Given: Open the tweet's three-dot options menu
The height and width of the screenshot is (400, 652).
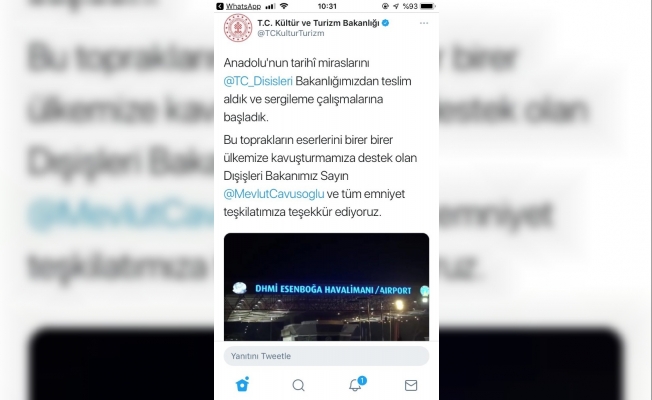Looking at the screenshot, I should pyautogui.click(x=424, y=23).
